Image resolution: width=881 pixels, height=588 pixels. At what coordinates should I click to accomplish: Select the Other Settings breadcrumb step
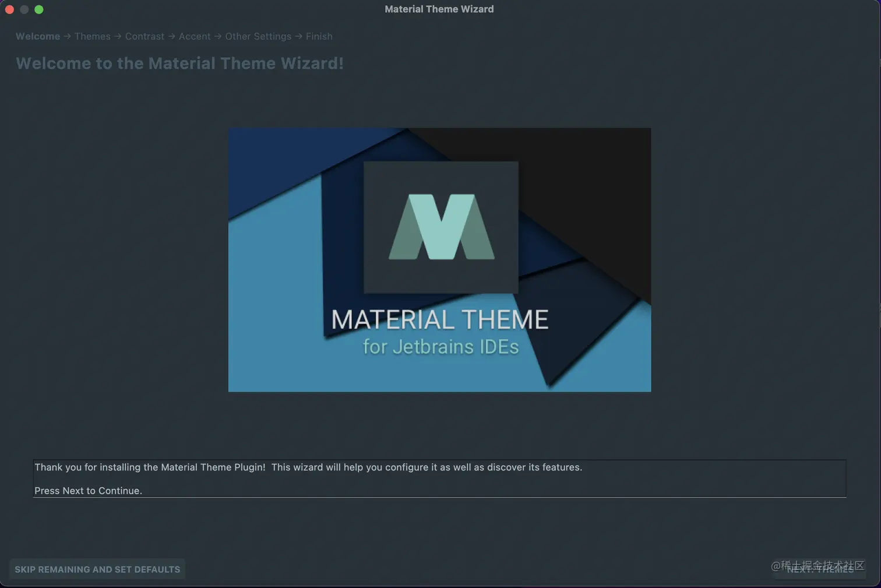click(258, 36)
